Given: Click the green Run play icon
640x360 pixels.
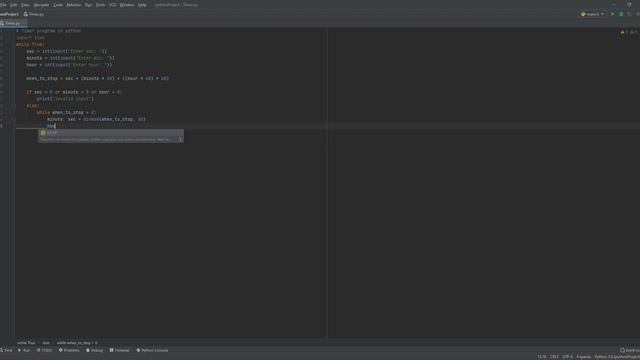Looking at the screenshot, I should [613, 14].
